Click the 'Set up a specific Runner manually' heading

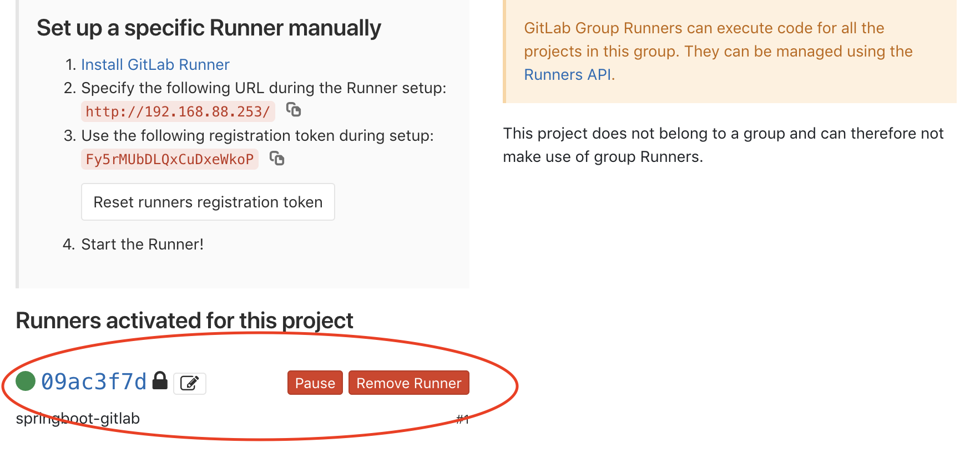point(209,28)
